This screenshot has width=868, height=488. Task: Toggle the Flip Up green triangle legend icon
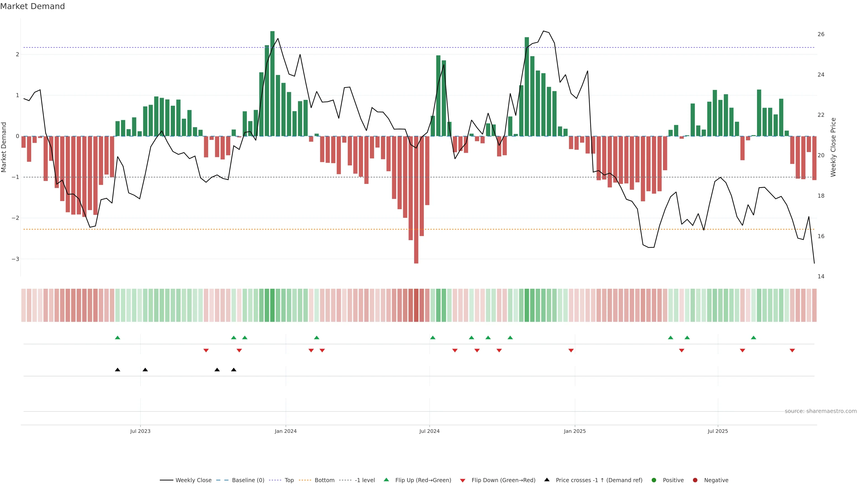click(x=387, y=480)
